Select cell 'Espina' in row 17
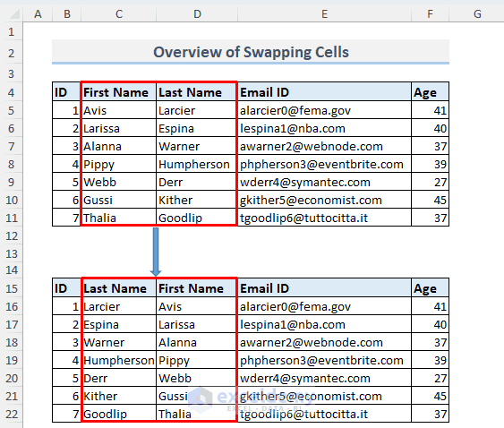This screenshot has height=428, width=504. (118, 324)
